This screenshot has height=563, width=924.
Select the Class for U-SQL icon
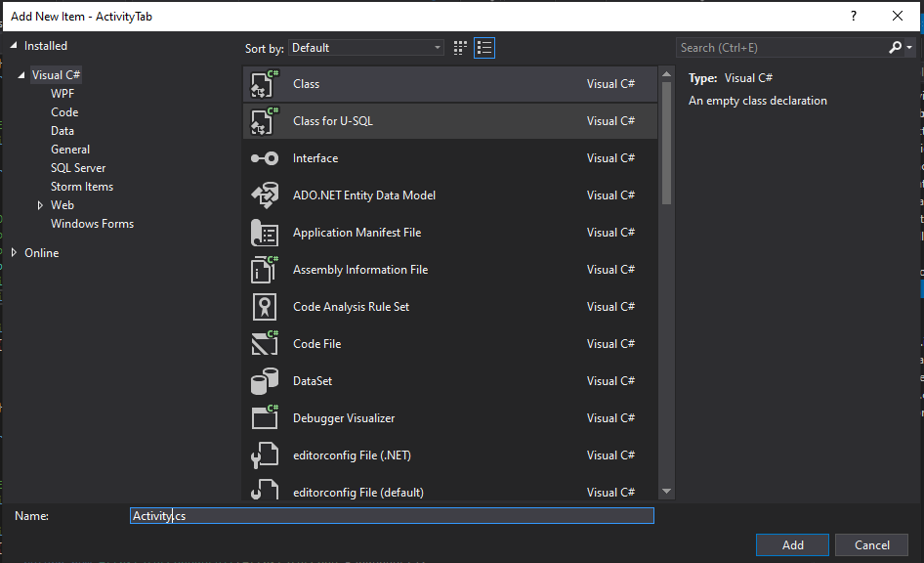pyautogui.click(x=265, y=121)
